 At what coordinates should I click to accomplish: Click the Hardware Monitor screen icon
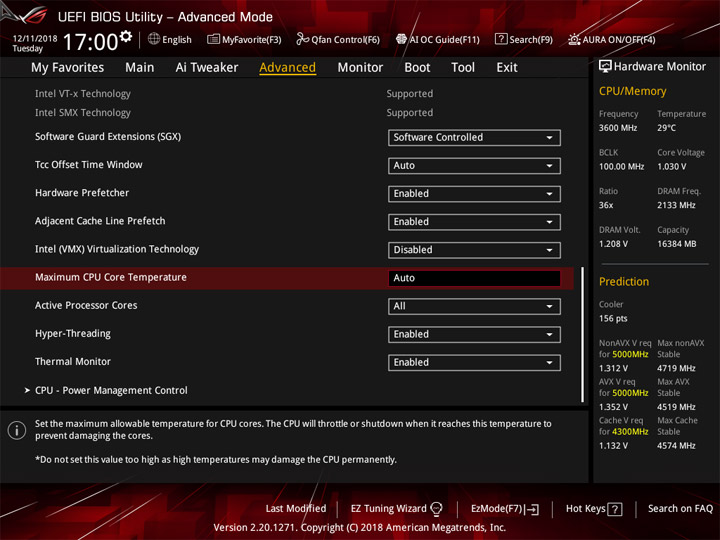coord(605,66)
